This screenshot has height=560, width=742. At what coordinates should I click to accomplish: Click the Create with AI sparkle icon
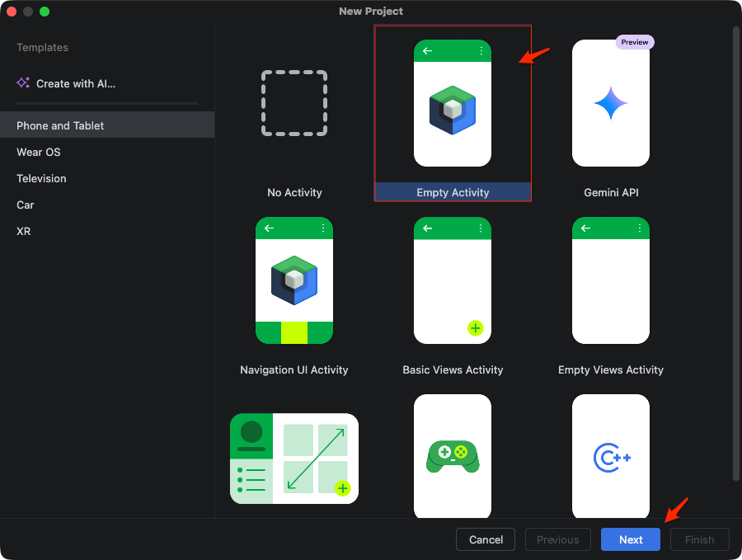click(23, 82)
